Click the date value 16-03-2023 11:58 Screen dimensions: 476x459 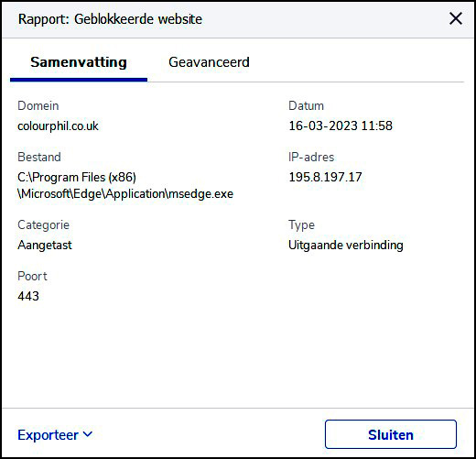tap(341, 126)
